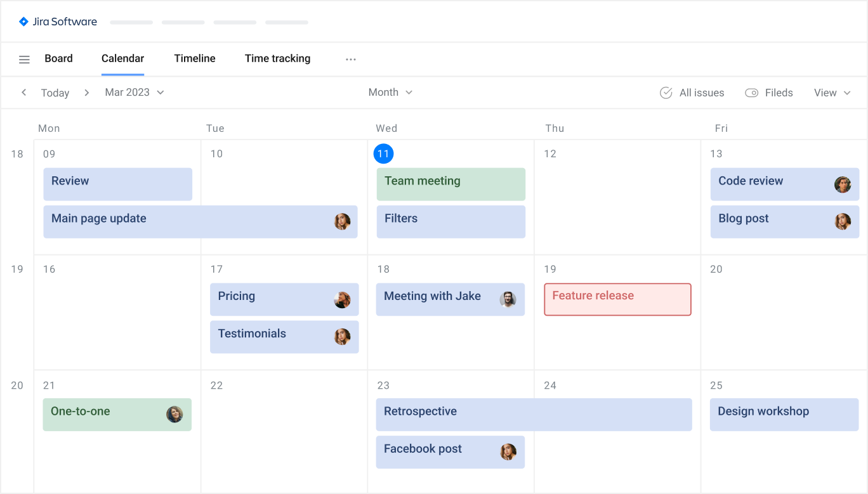Click the eye icon next to Fileds
868x494 pixels.
coord(751,93)
